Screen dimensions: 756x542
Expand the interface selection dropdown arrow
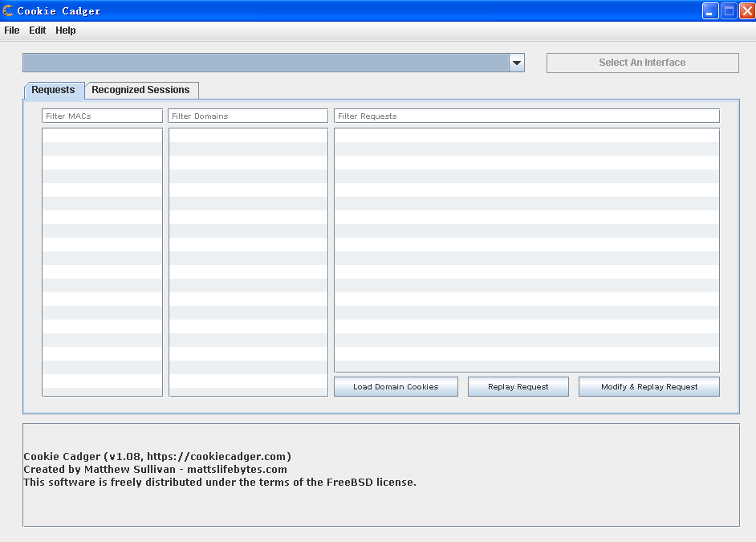[517, 63]
